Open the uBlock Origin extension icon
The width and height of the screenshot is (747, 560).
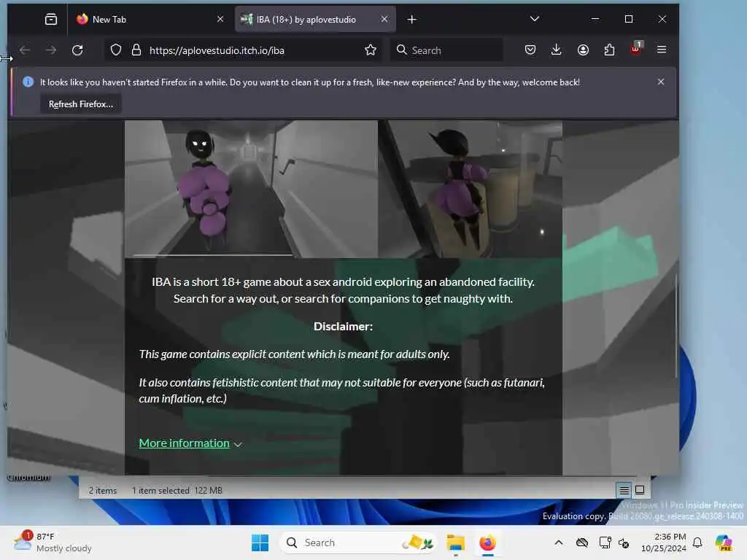pyautogui.click(x=636, y=49)
